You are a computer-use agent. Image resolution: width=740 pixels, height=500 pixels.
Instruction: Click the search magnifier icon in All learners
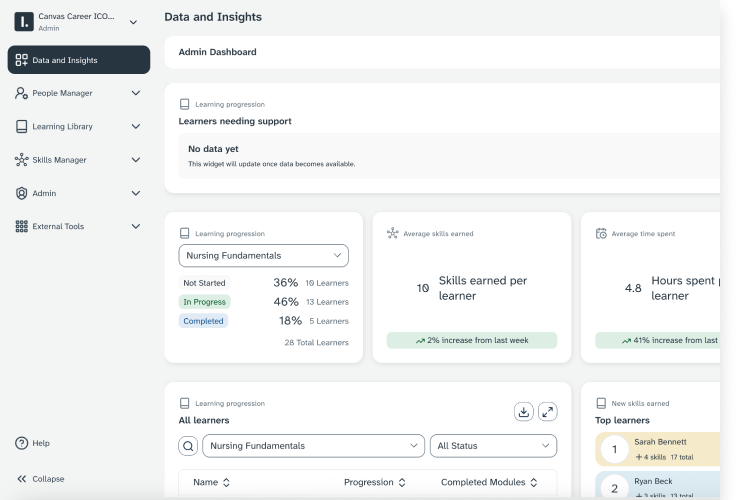188,446
